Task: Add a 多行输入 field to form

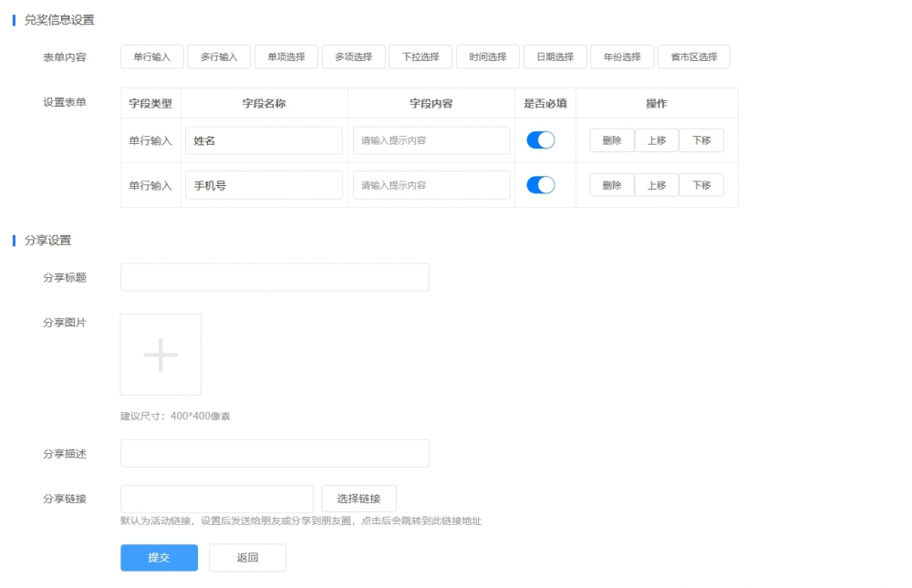Action: [x=219, y=57]
